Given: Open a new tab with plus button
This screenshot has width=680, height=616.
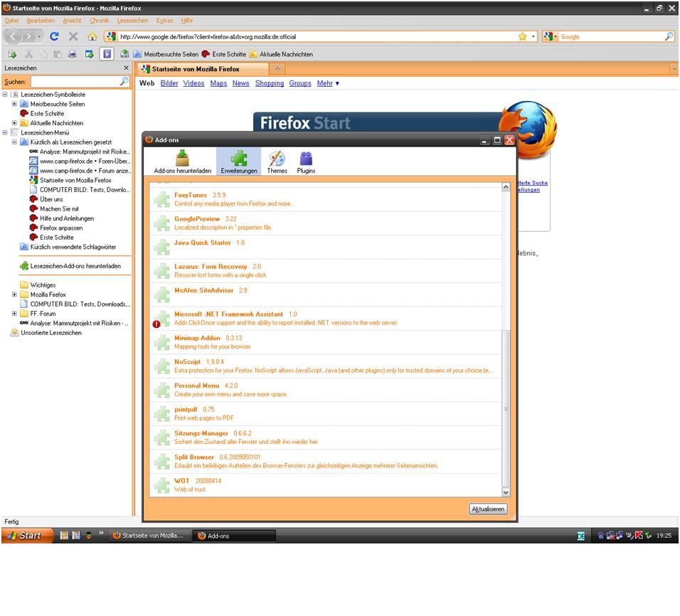Looking at the screenshot, I should (277, 69).
